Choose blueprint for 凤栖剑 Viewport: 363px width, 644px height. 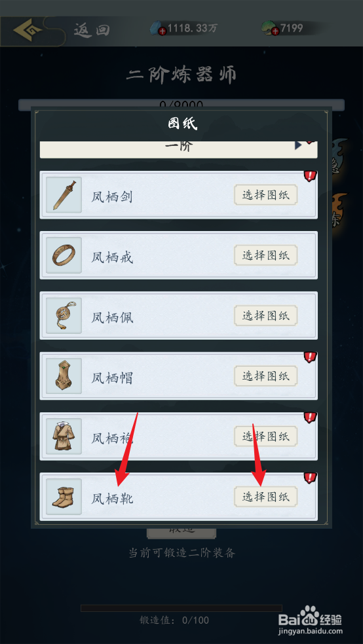(265, 194)
